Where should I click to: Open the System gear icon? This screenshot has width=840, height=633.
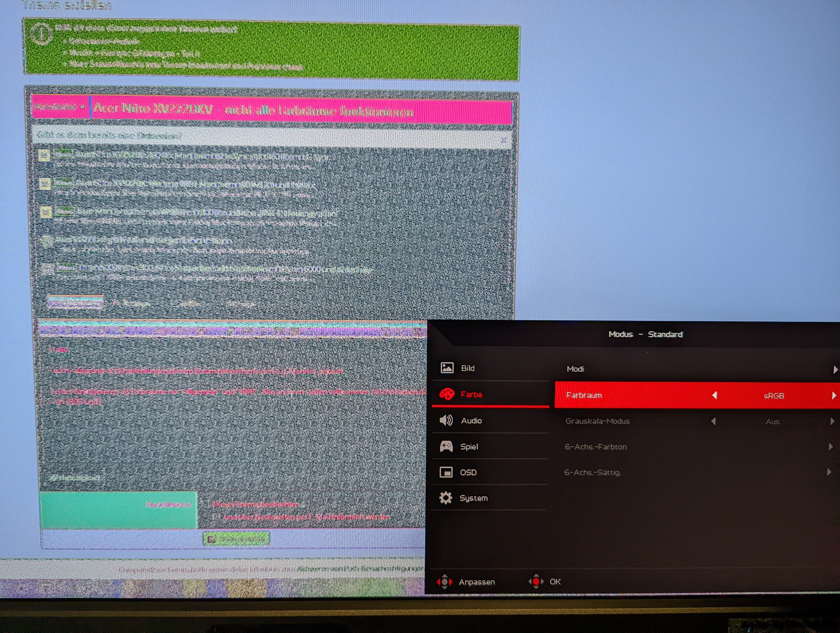pos(445,498)
